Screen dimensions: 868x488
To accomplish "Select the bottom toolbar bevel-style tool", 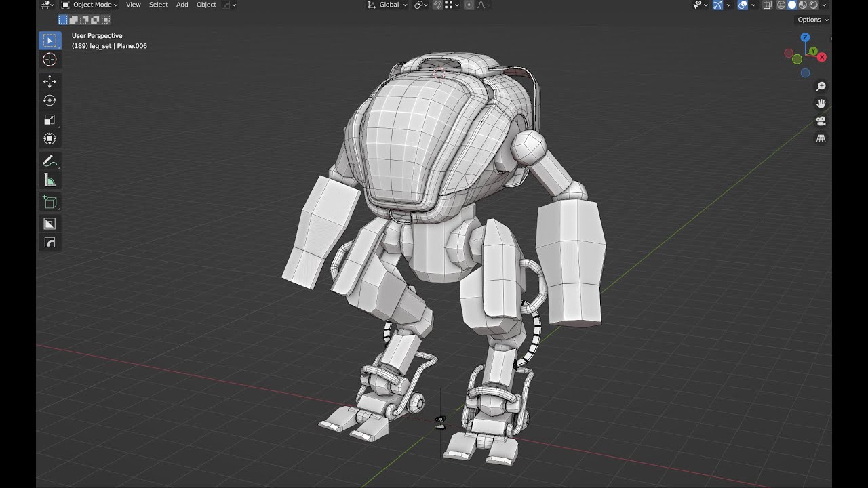I will point(50,243).
